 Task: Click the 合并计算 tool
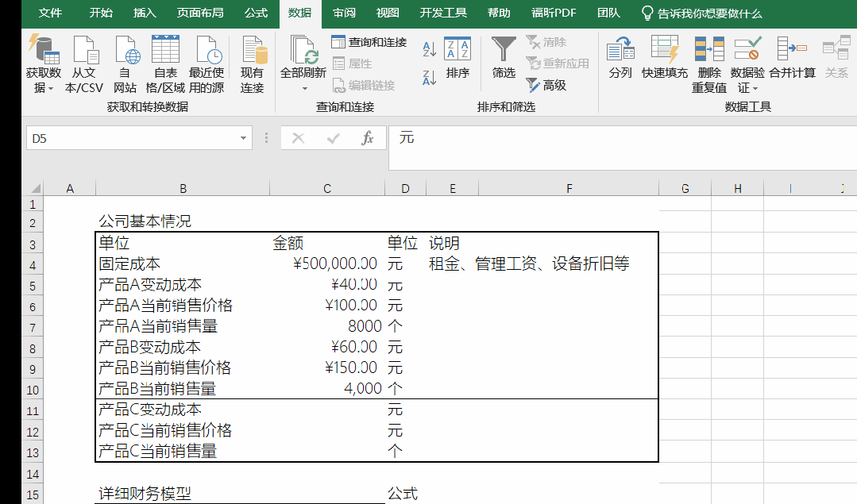tap(792, 58)
